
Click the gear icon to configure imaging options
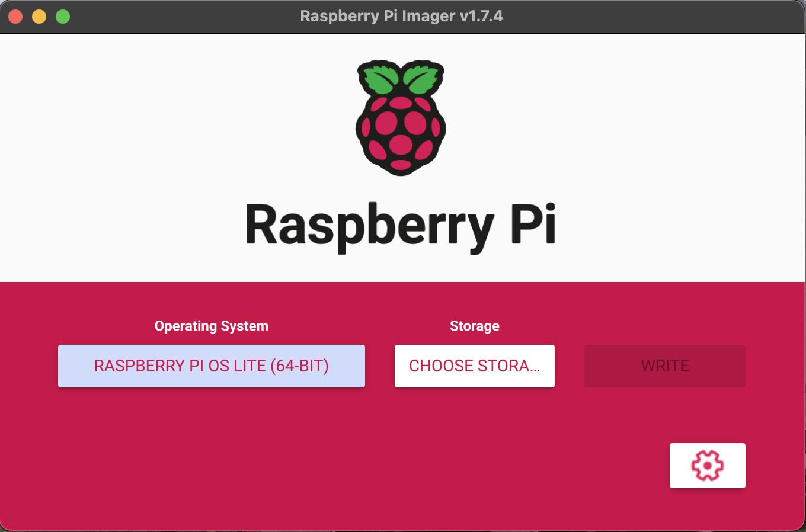point(708,466)
